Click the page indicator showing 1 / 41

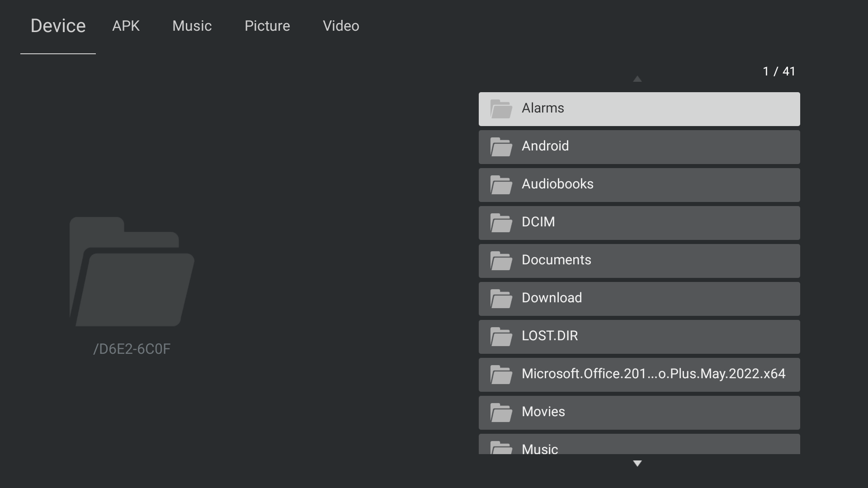(x=779, y=71)
